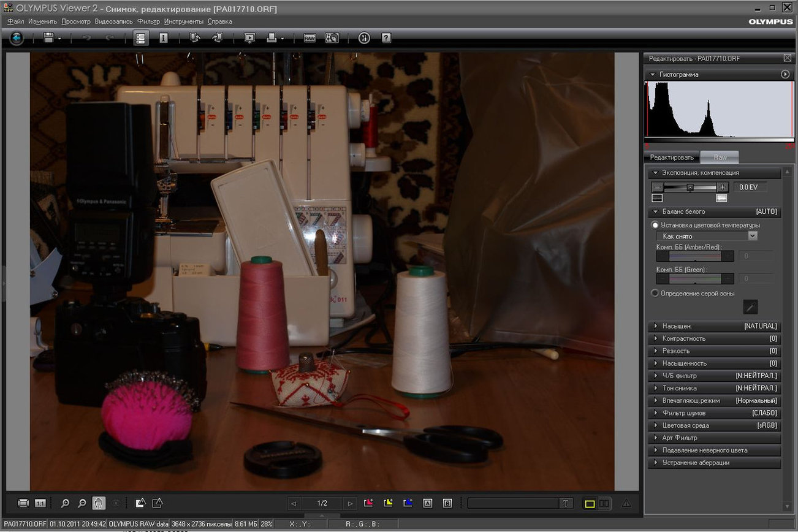
Task: Decrease exposure with the minus button
Action: click(x=657, y=187)
